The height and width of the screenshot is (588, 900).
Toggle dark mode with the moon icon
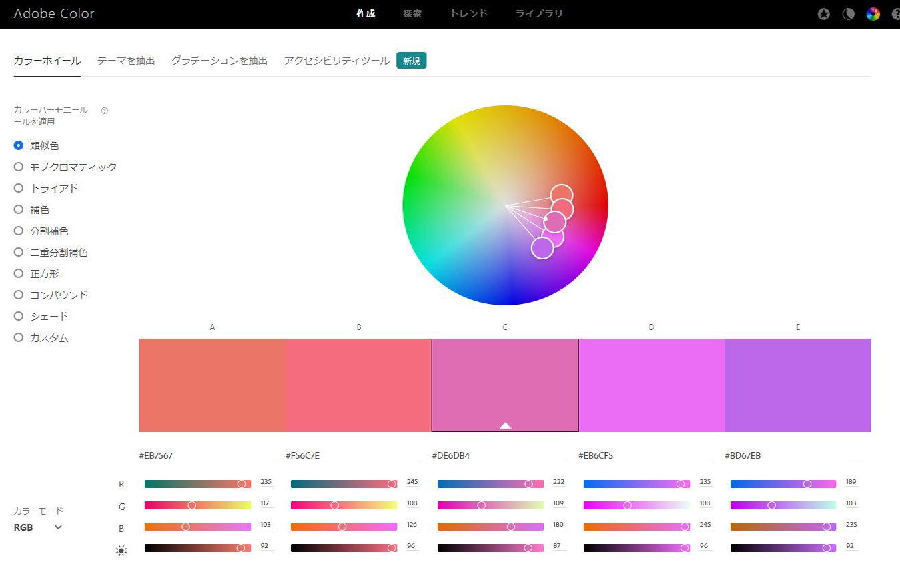848,14
